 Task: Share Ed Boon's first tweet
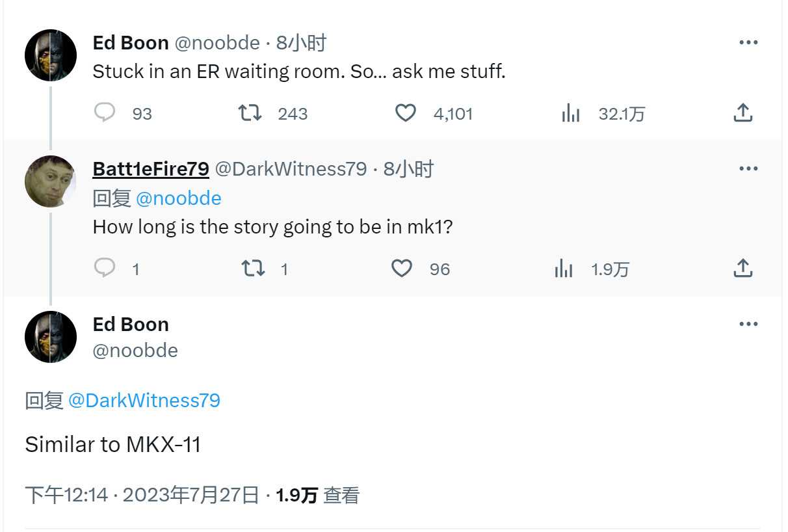click(x=742, y=113)
